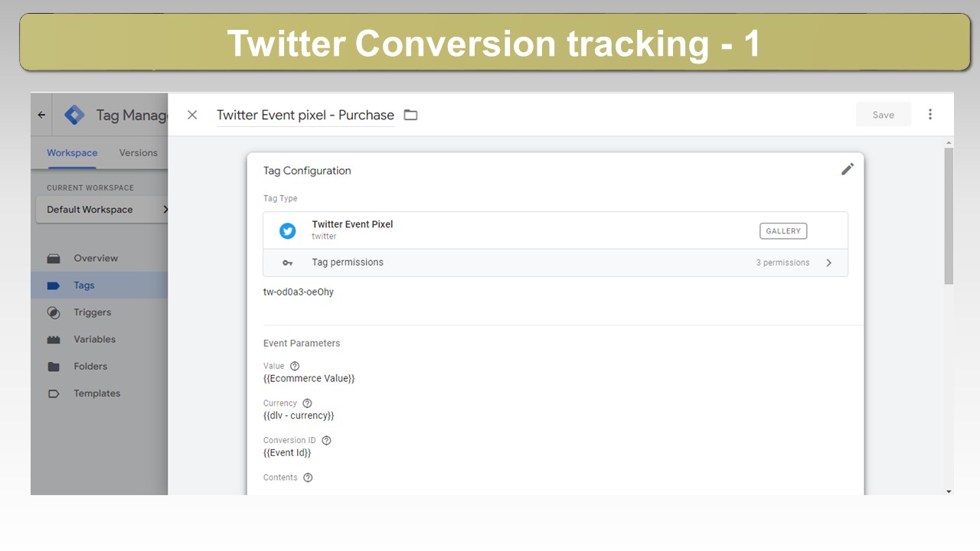Screen dimensions: 980x551
Task: Open the Default Workspace selector
Action: point(103,210)
